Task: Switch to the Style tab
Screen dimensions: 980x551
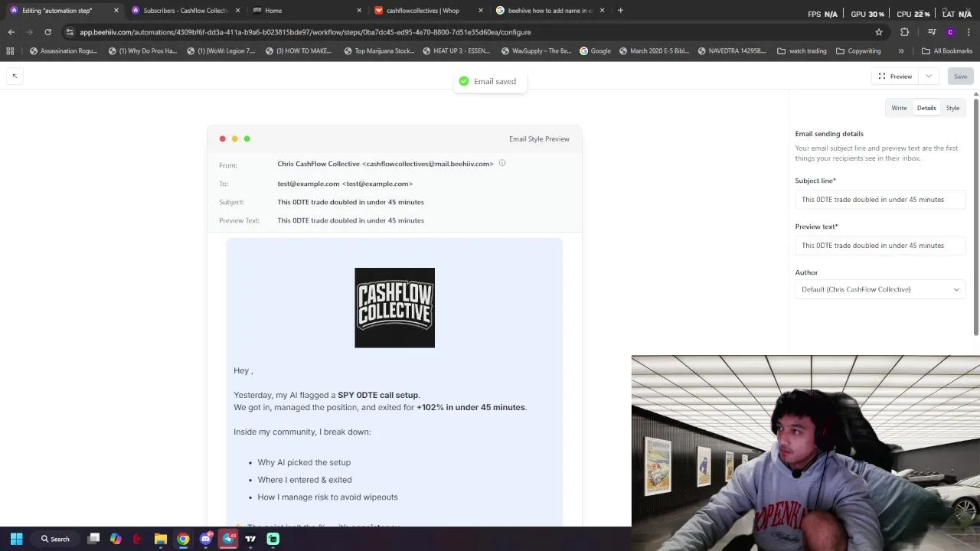Action: click(952, 108)
